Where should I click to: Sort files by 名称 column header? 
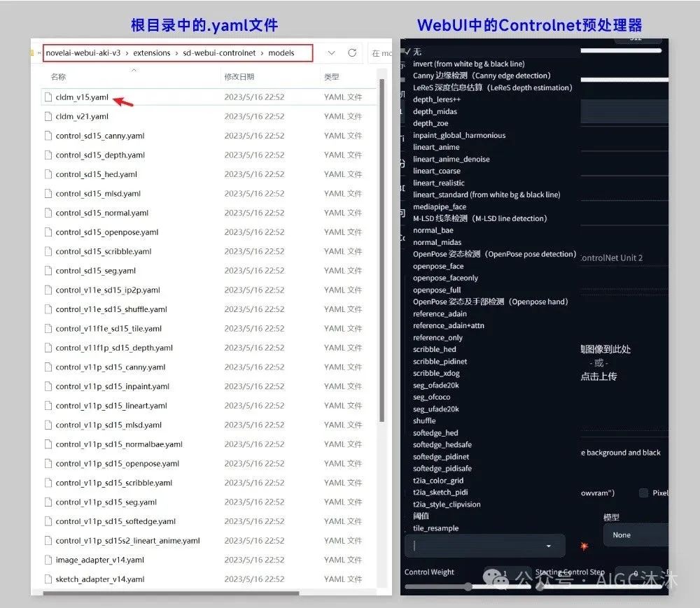coord(58,77)
